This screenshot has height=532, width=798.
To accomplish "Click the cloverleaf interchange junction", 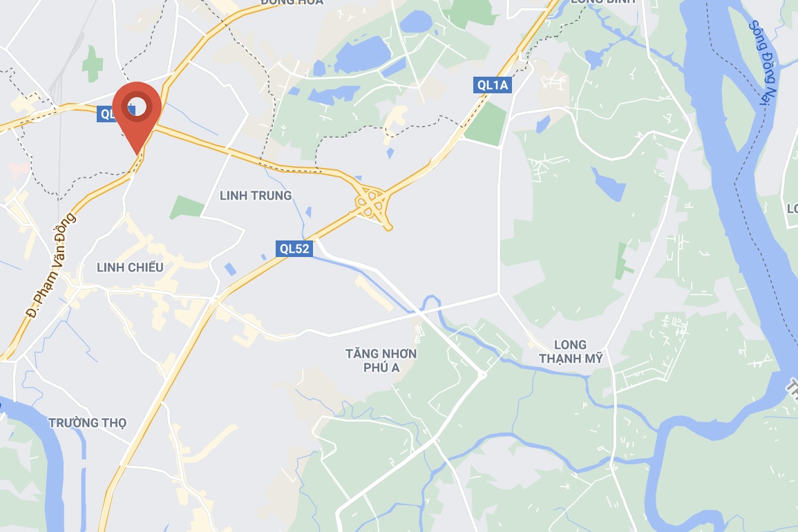I will [x=372, y=204].
